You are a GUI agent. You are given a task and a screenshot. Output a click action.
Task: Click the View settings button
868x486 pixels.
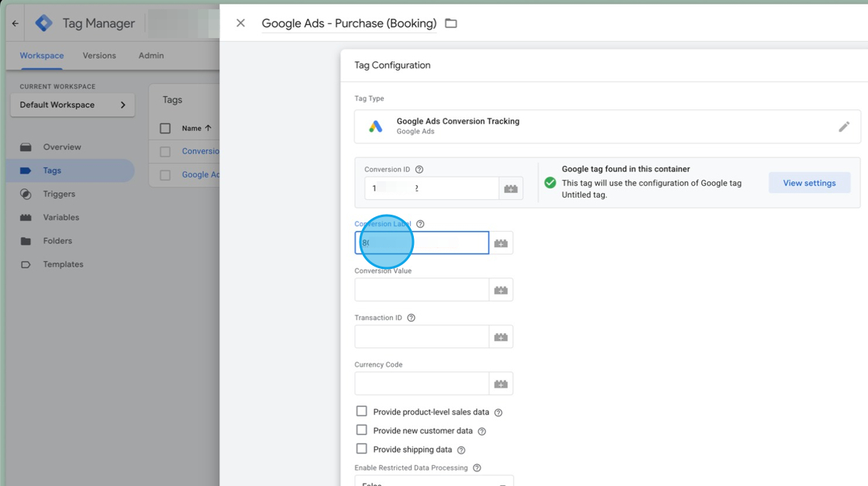(809, 183)
